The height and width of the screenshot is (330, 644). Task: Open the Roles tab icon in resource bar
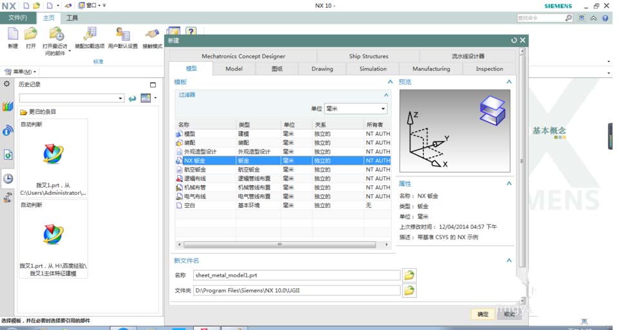(7, 197)
